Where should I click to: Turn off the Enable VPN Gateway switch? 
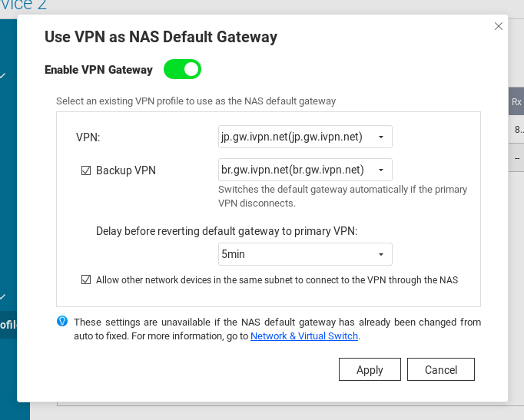[182, 69]
